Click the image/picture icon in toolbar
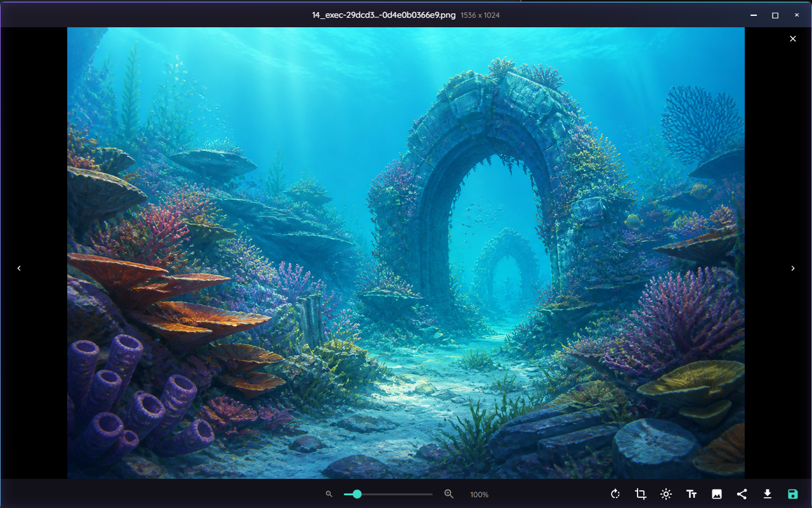Screen dimensions: 812x508 pos(717,494)
